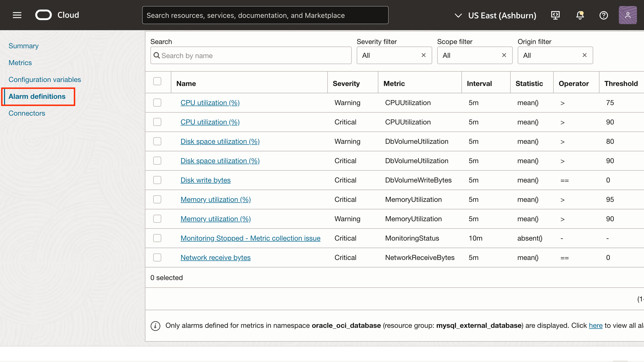Viewport: 644px width, 362px height.
Task: Open Monitoring Stopped - Metric collection issue alarm
Action: 250,238
